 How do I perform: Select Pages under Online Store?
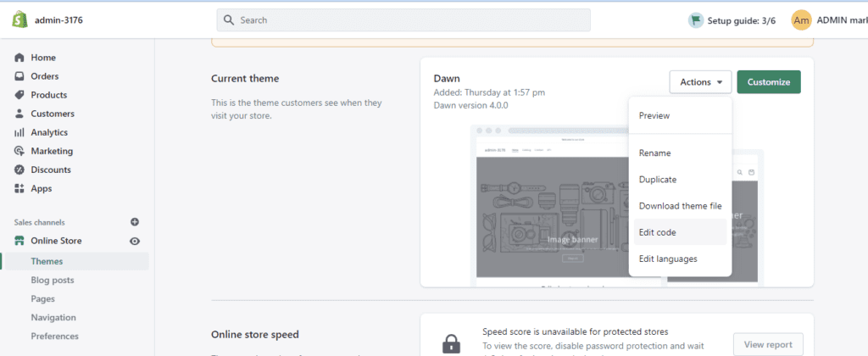42,299
